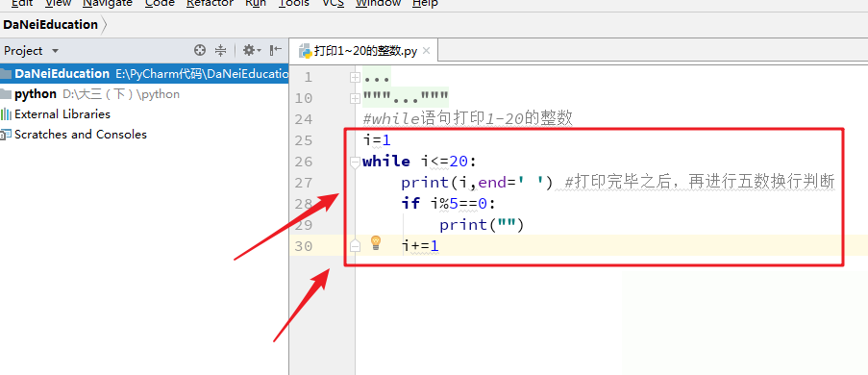Viewport: 868px width, 375px height.
Task: Click the scroll-from-source target icon
Action: tap(200, 50)
